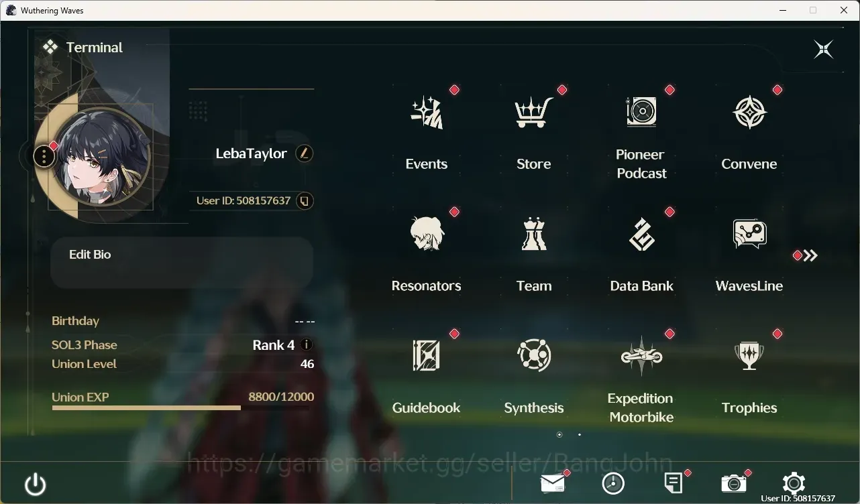Viewport: 860px width, 504px height.
Task: Open the Guidebook icon
Action: coord(427,356)
